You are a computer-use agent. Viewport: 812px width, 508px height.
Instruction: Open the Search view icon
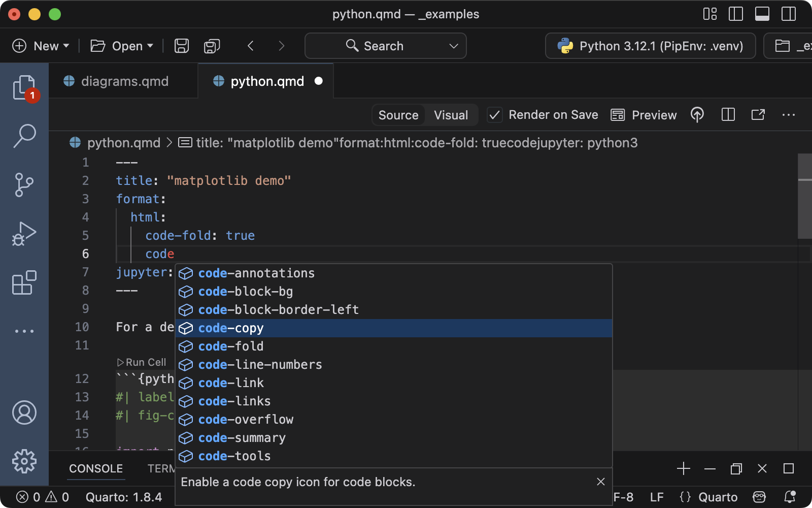click(24, 135)
